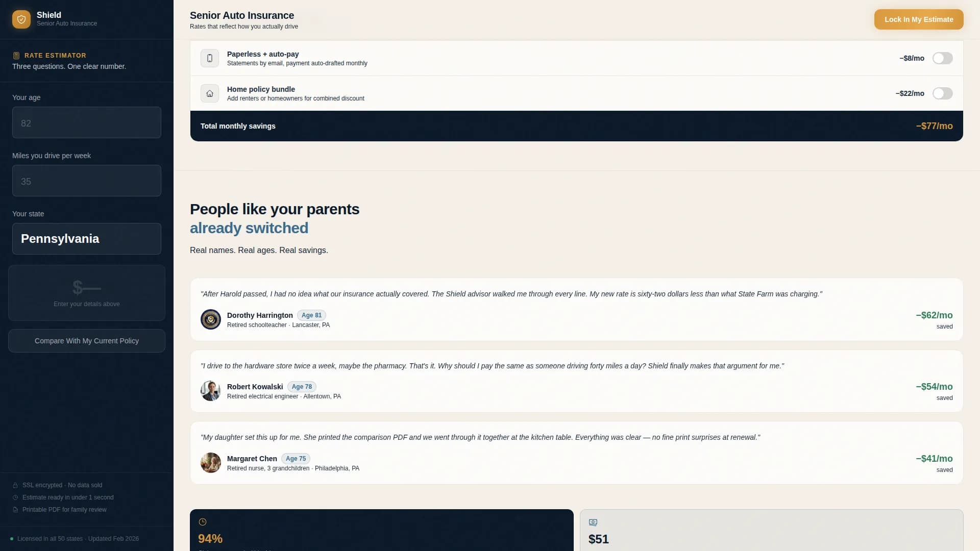Click the Home policy bundle house icon
The width and height of the screenshot is (980, 551).
pyautogui.click(x=210, y=93)
